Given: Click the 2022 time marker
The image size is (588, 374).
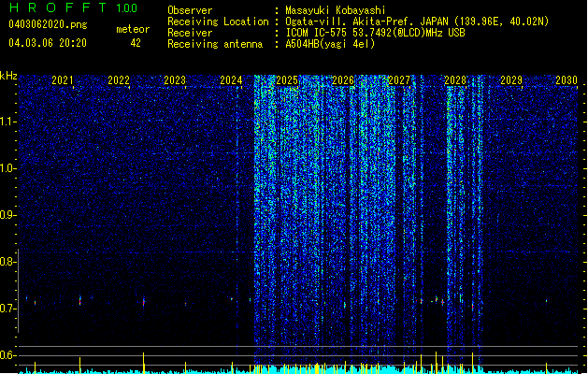Looking at the screenshot, I should pos(119,80).
